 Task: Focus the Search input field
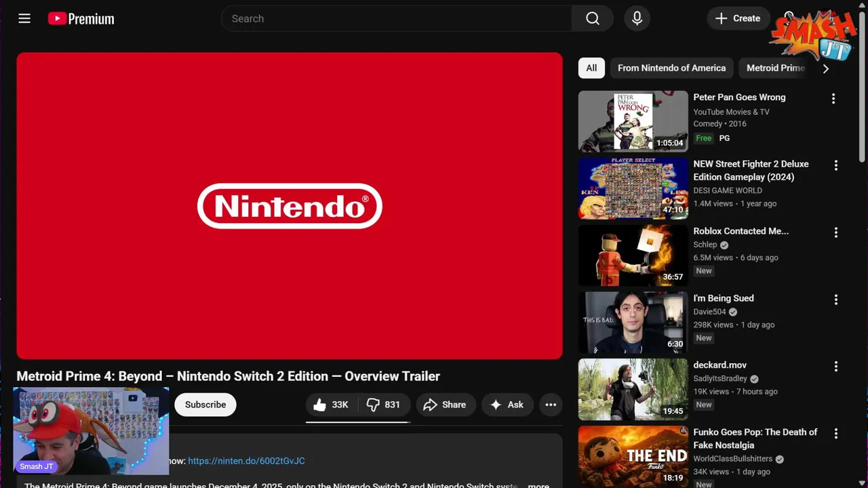397,18
